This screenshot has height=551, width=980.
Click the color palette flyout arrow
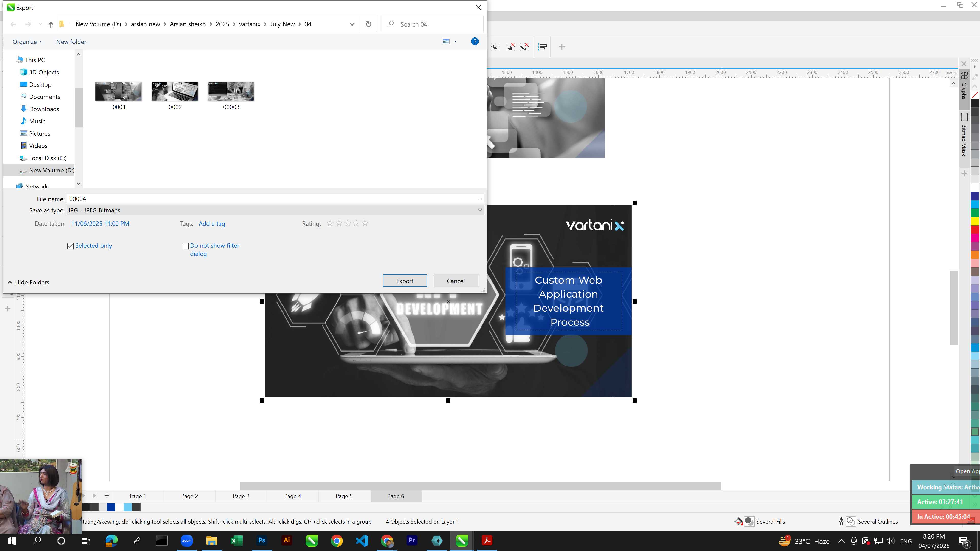pos(974,67)
